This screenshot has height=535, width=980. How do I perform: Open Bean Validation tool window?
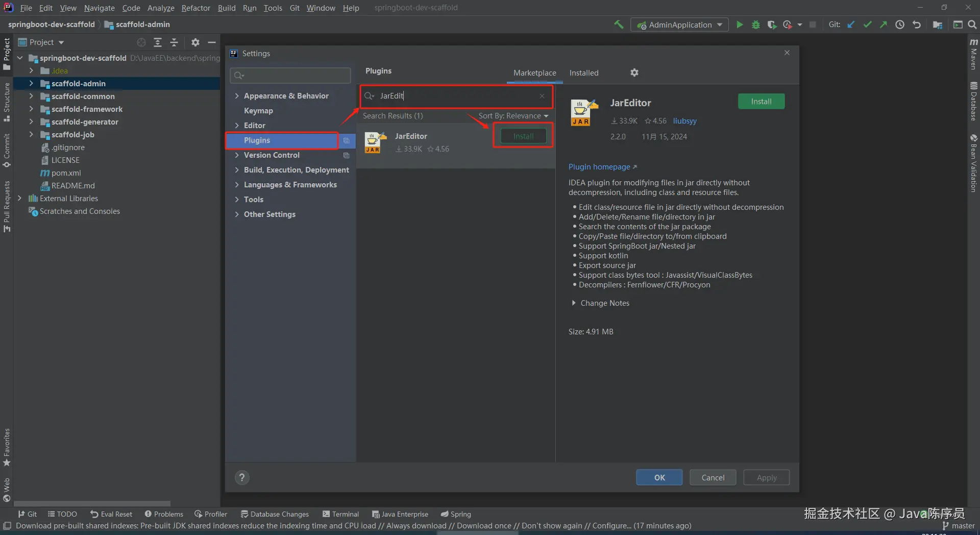point(974,163)
